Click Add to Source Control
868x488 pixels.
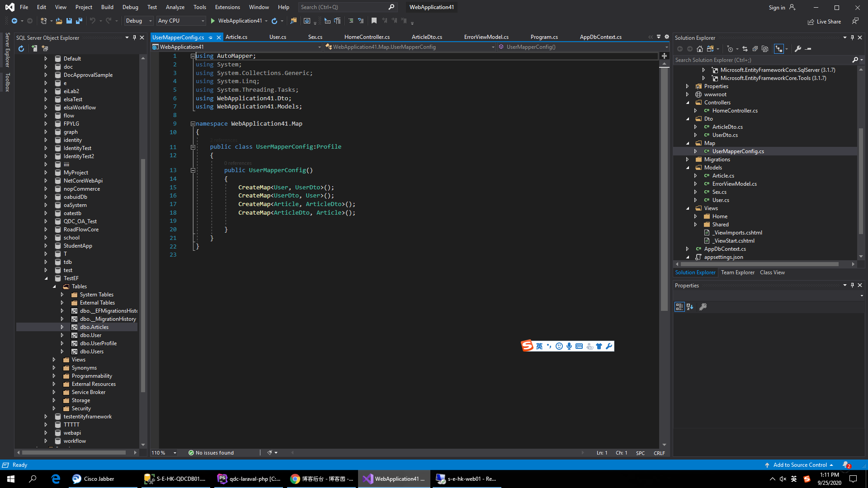799,465
